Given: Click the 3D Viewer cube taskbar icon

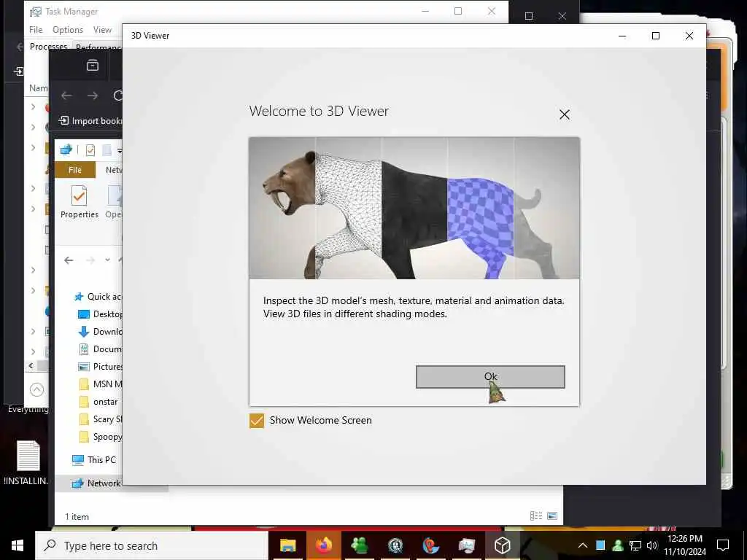Looking at the screenshot, I should [502, 545].
